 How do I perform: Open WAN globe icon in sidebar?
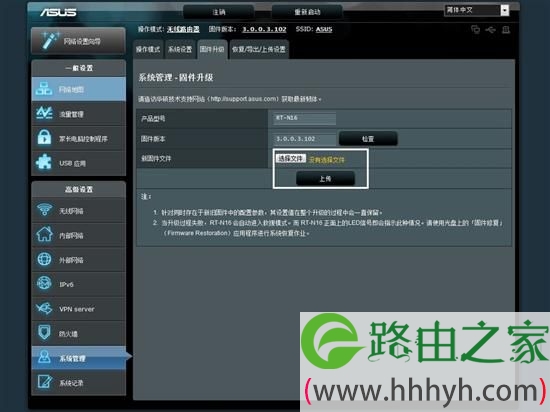point(44,259)
